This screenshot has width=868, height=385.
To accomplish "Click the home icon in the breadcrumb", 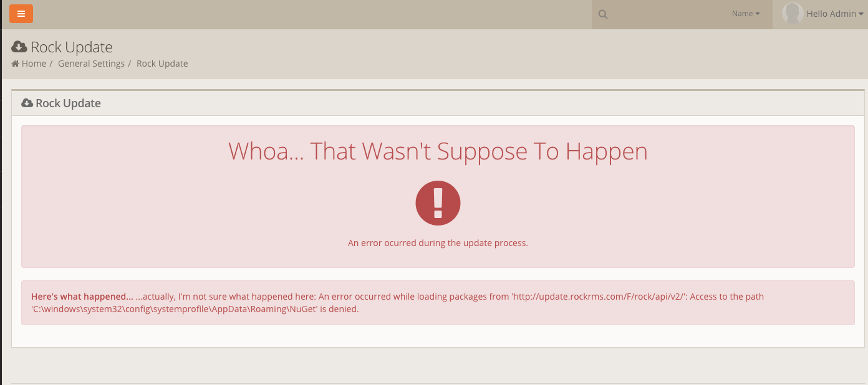I will (15, 63).
